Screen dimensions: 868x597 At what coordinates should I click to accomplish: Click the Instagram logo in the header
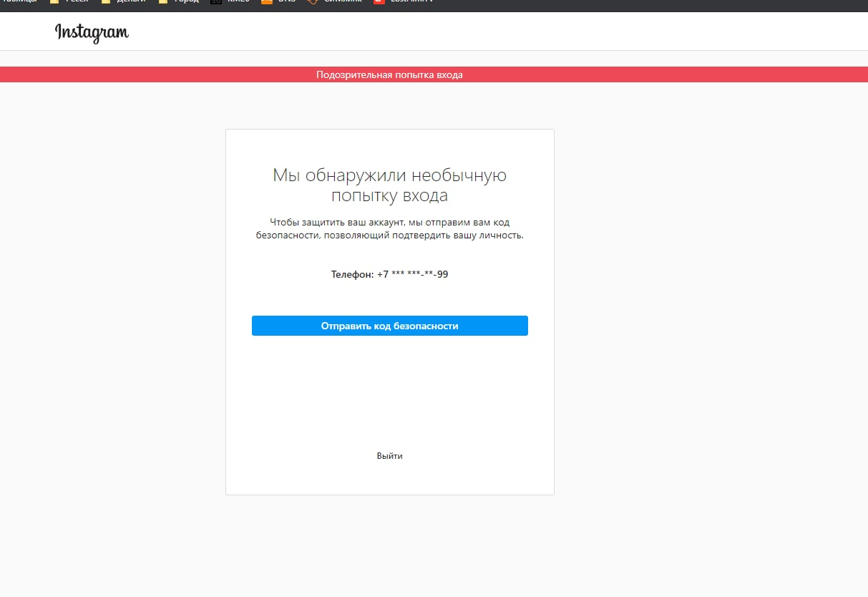(92, 33)
